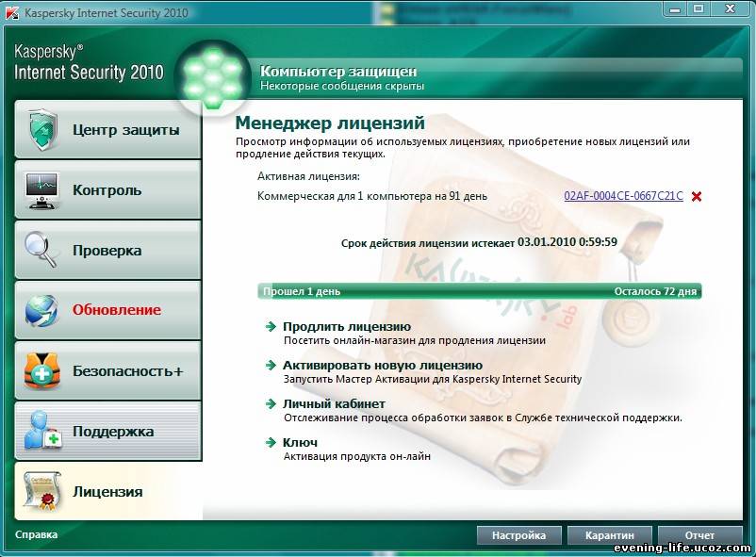Image resolution: width=756 pixels, height=557 pixels.
Task: Click the globe icon beside Обновление
Action: click(x=41, y=310)
